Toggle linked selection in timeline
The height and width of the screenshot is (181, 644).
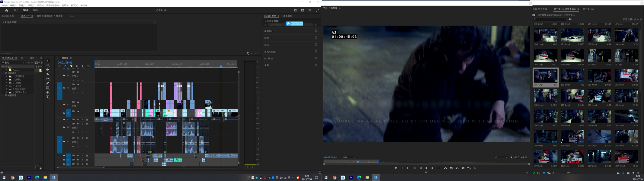[71, 66]
